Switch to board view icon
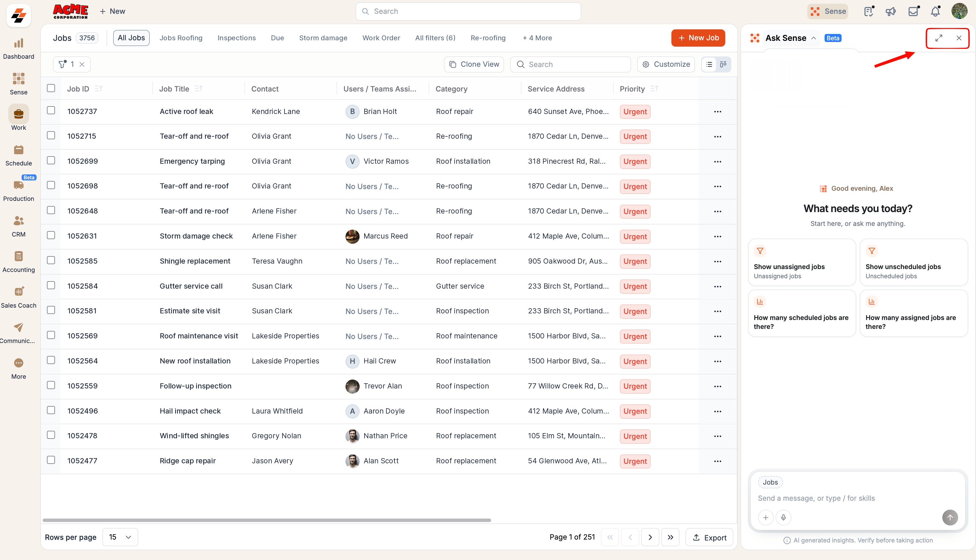The image size is (976, 560). tap(723, 64)
